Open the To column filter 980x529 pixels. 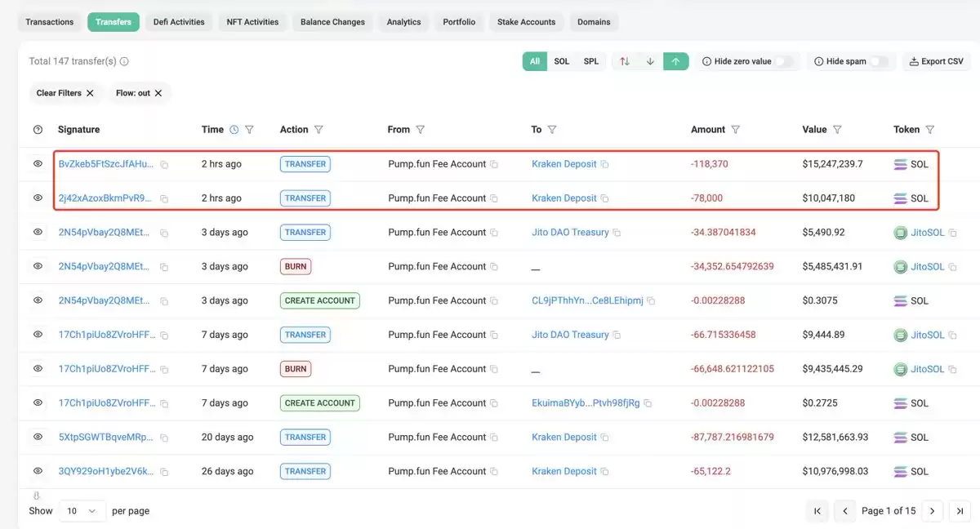point(552,130)
